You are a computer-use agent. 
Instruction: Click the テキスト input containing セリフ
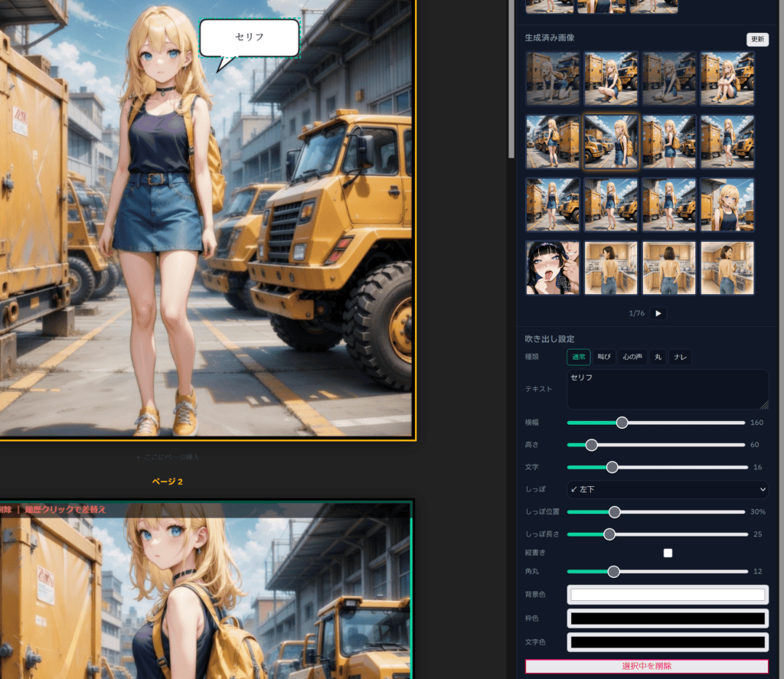click(667, 390)
